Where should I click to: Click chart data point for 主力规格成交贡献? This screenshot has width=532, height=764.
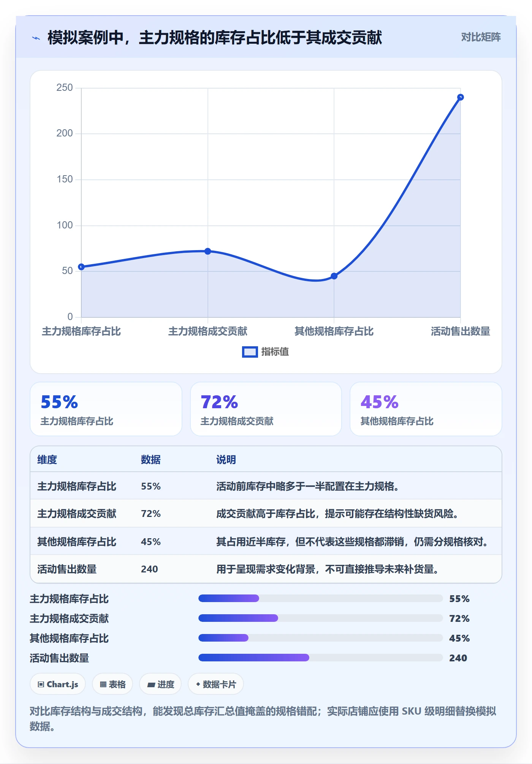tap(207, 251)
